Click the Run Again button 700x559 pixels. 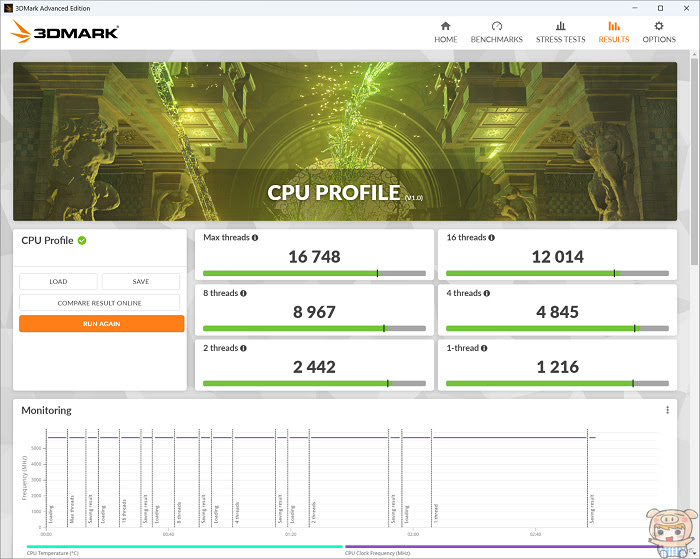tap(101, 324)
